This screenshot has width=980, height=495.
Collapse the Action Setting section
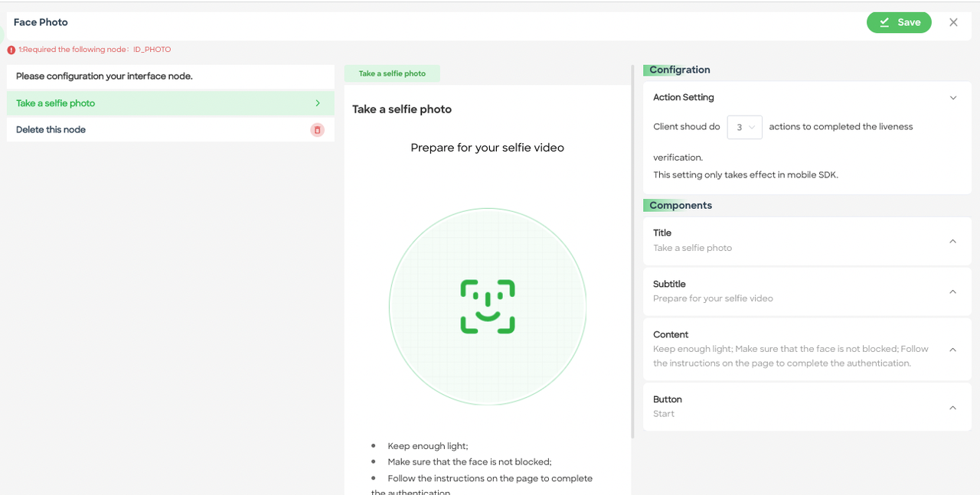pyautogui.click(x=953, y=98)
